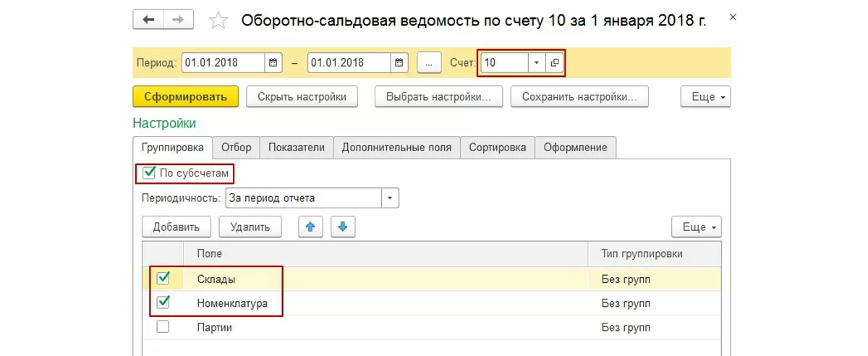Switch to the Отбор tab
This screenshot has width=868, height=356.
237,148
